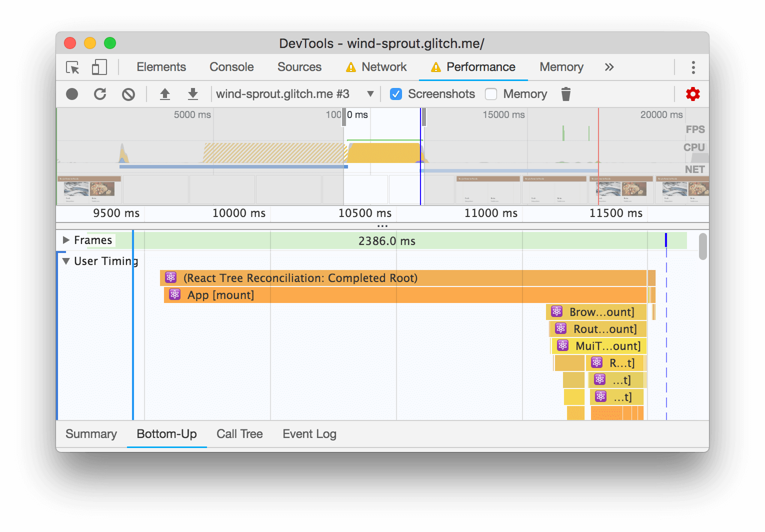
Task: Show hidden panels via the chevron button
Action: 609,66
